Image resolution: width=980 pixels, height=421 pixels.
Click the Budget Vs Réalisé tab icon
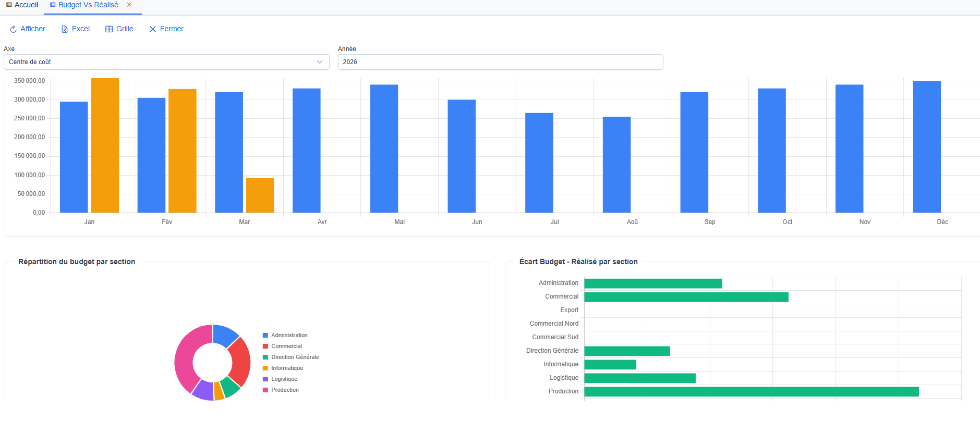pyautogui.click(x=53, y=5)
